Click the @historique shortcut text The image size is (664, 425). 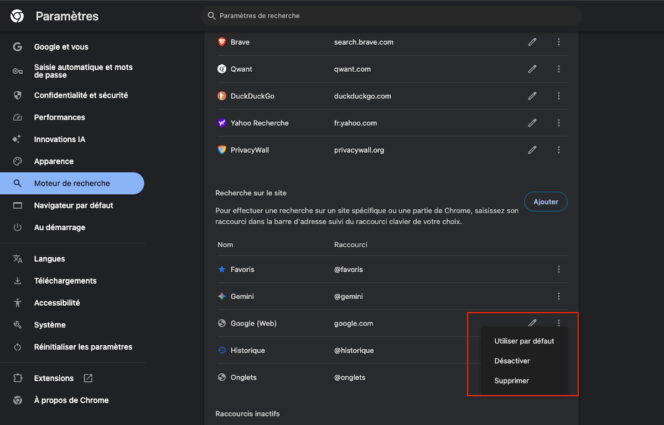tap(354, 350)
